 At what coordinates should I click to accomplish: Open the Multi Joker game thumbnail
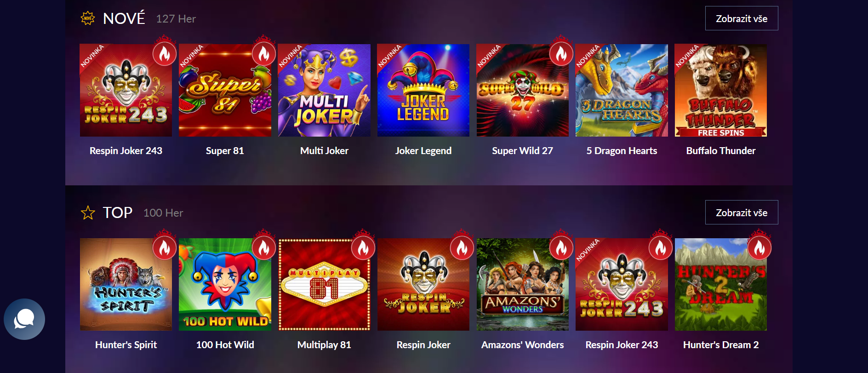tap(324, 90)
